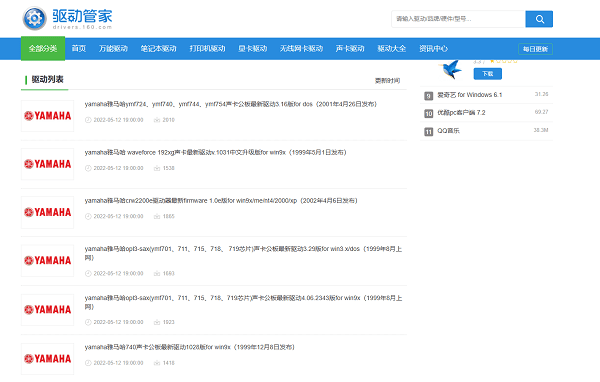
Task: Click download count icon beside 2010
Action: click(157, 120)
